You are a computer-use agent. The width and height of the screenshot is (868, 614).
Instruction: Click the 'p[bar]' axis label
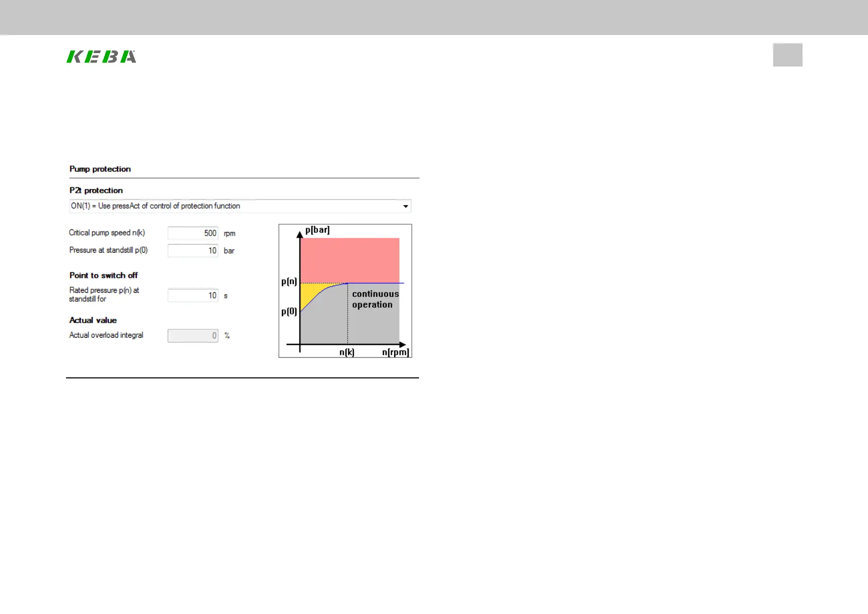coord(318,230)
